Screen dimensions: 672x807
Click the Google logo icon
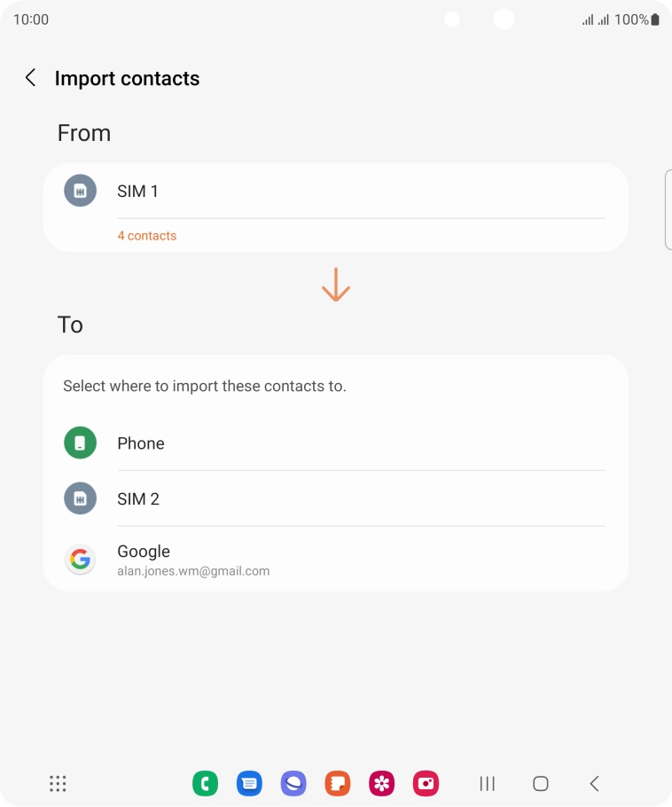80,559
